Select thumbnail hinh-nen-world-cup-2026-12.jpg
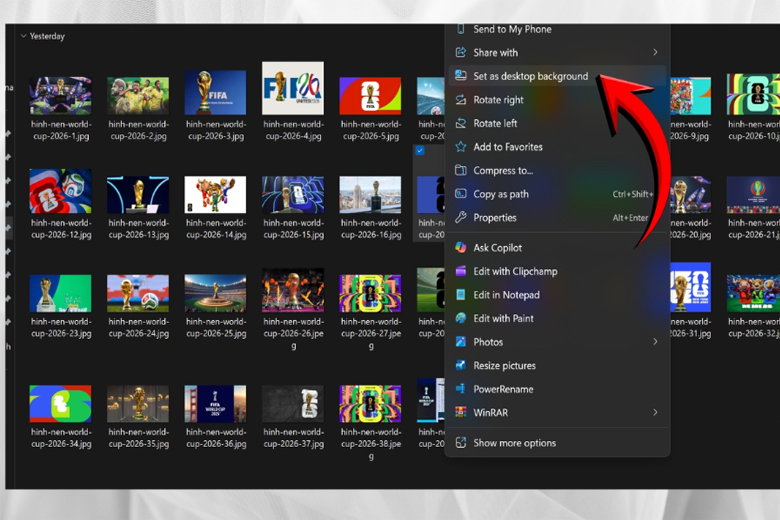Viewport: 780px width, 520px height. [60, 191]
